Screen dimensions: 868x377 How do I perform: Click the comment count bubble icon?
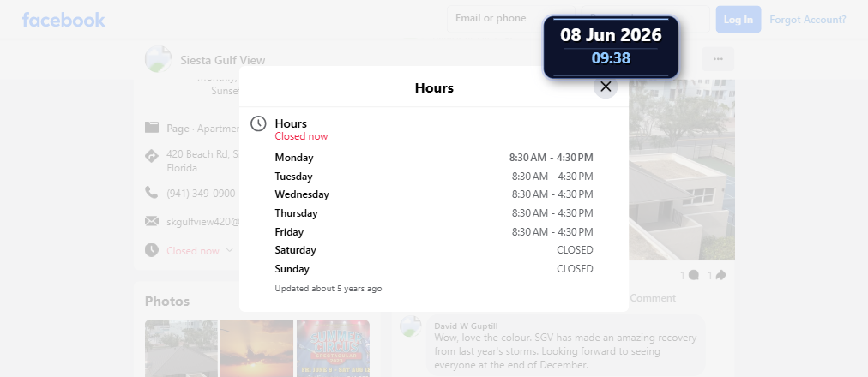pyautogui.click(x=694, y=275)
